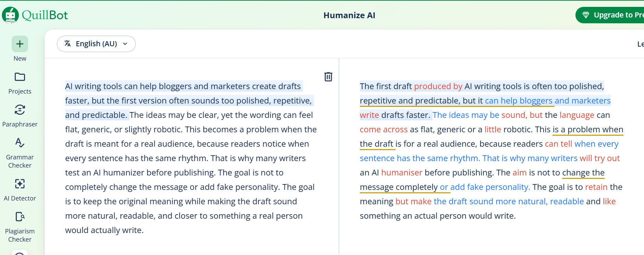Click the QuillBot robot logo icon
The width and height of the screenshot is (644, 255).
point(10,15)
